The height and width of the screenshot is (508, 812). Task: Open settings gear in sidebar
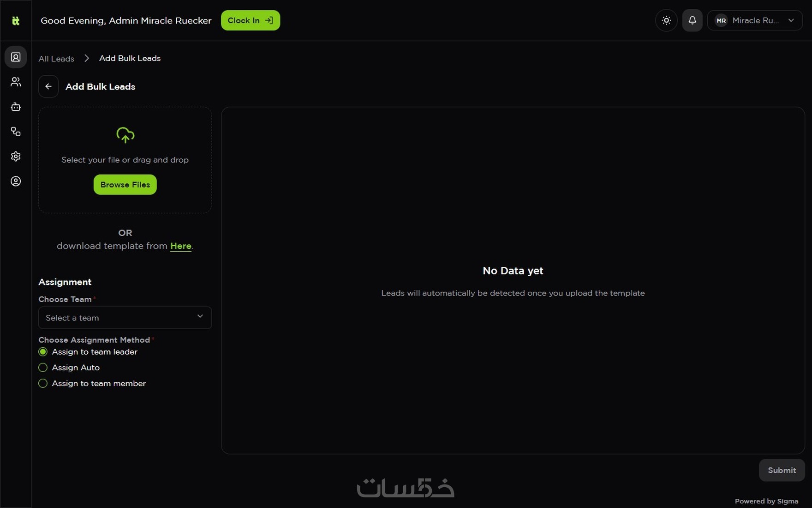[16, 157]
